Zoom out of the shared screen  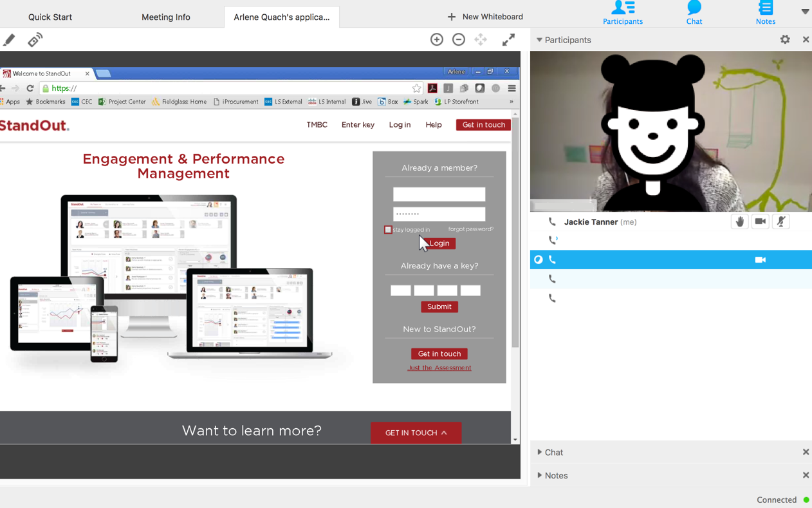pos(459,40)
